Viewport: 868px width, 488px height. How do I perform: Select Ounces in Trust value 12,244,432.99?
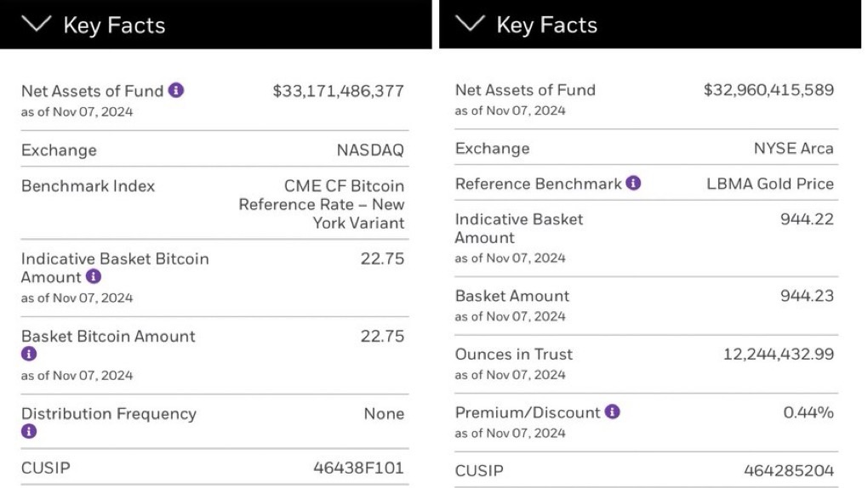(x=778, y=355)
